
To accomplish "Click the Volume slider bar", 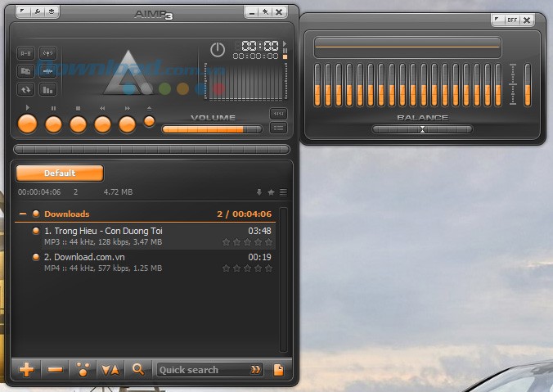I will (212, 128).
